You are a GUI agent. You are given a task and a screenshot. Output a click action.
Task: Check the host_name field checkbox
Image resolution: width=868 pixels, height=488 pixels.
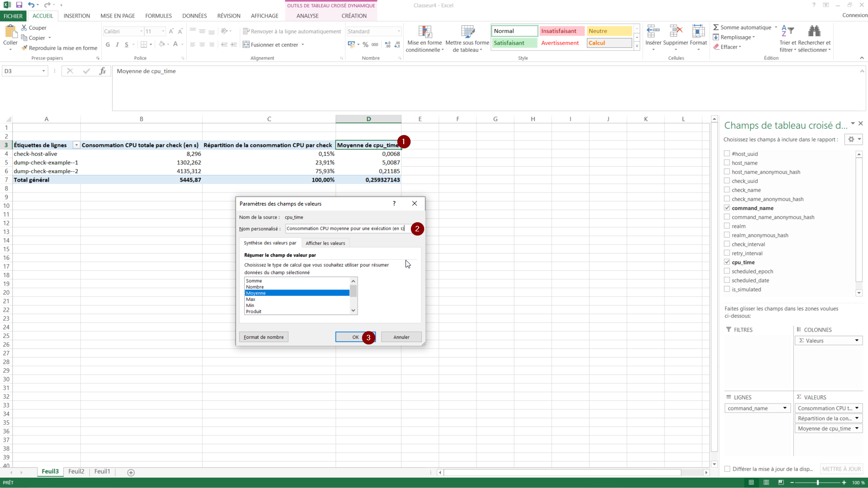tap(727, 163)
